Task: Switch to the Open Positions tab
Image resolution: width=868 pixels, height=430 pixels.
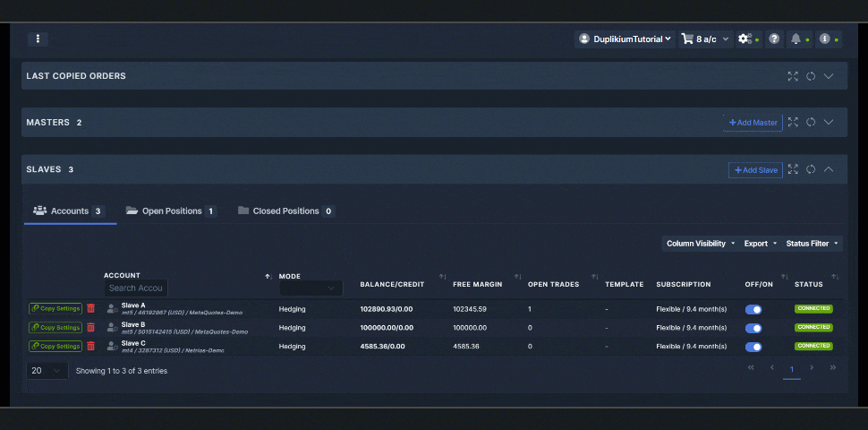Action: pos(171,211)
